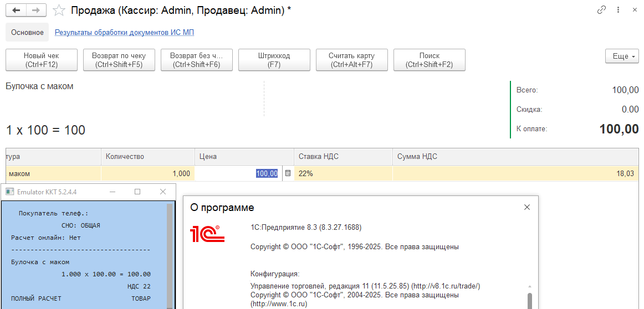This screenshot has width=644, height=309.
Task: Click the Конфигурация label in О программе
Action: pyautogui.click(x=275, y=274)
